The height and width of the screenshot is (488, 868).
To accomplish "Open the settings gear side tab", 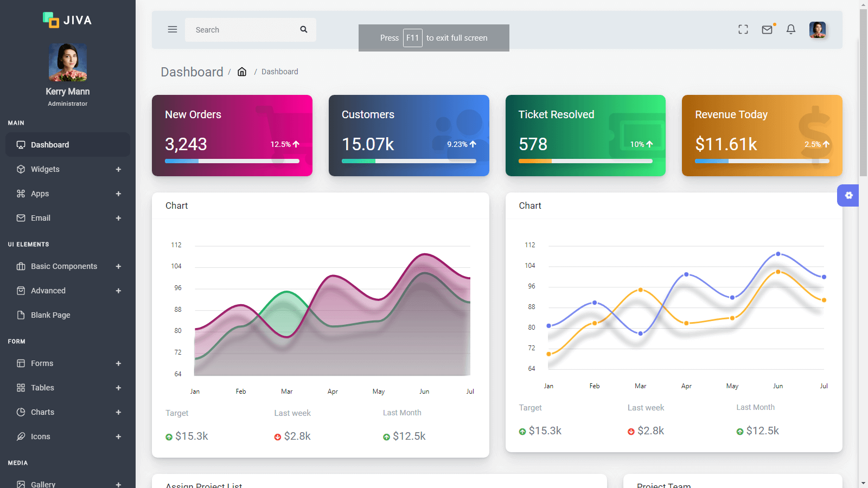I will click(848, 195).
